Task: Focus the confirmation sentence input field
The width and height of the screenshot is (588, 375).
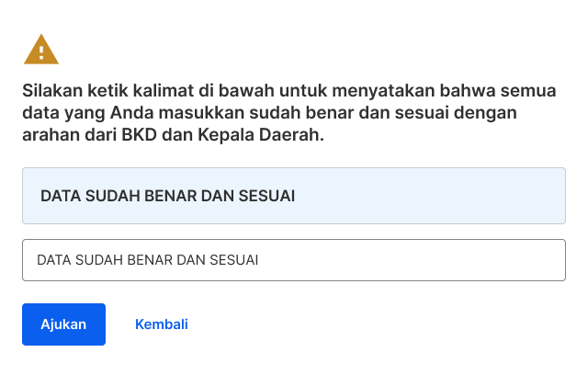Action: pos(294,260)
